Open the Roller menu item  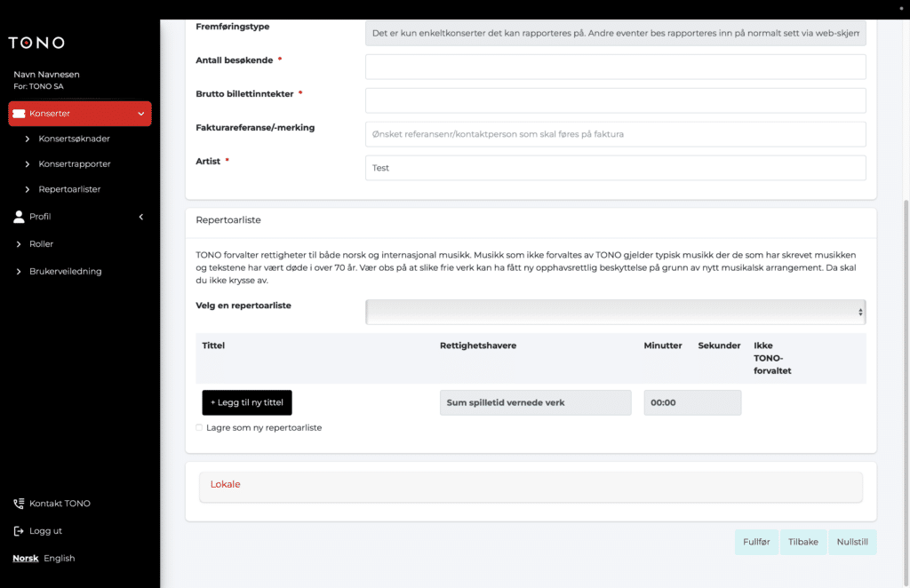point(41,244)
